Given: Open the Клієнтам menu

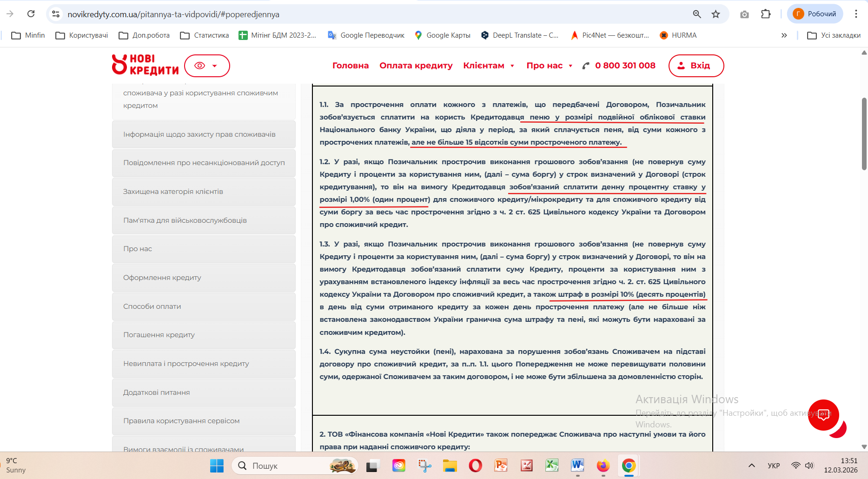Looking at the screenshot, I should click(x=484, y=66).
